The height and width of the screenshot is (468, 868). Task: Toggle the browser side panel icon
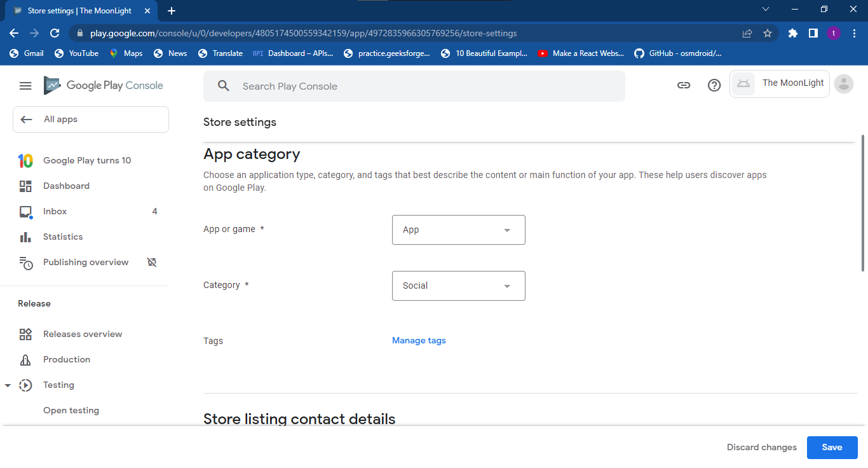click(x=813, y=33)
